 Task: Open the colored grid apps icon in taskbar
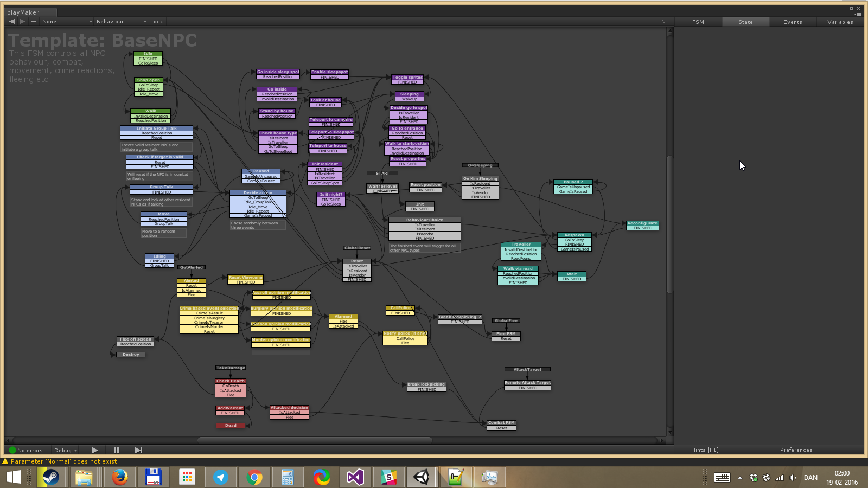pos(187,477)
